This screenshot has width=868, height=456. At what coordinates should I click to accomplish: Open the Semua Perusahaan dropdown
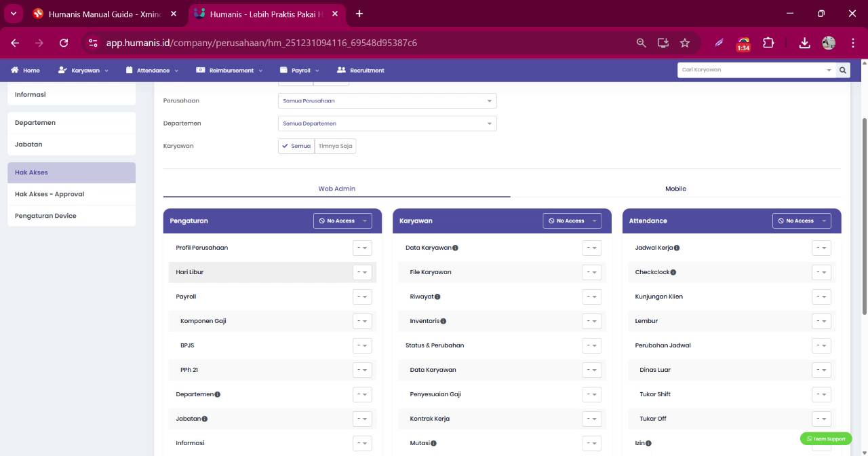[x=387, y=100]
